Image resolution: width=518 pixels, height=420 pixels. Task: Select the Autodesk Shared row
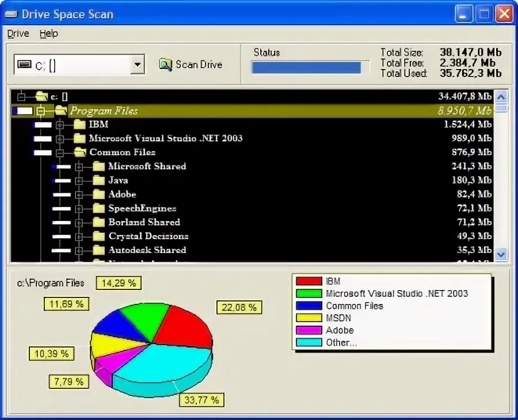pyautogui.click(x=252, y=250)
